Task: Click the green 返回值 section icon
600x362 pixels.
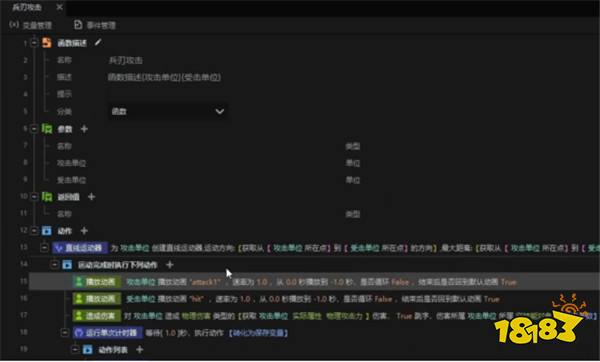Action: point(47,197)
